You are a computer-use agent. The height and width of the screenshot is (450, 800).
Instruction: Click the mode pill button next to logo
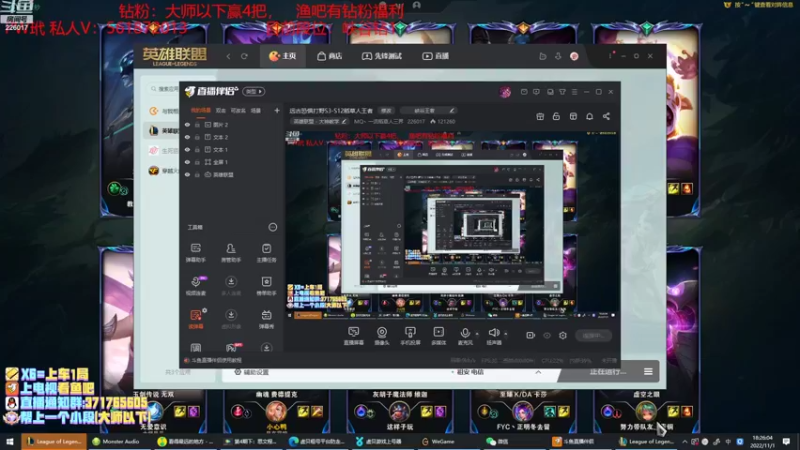tap(254, 91)
